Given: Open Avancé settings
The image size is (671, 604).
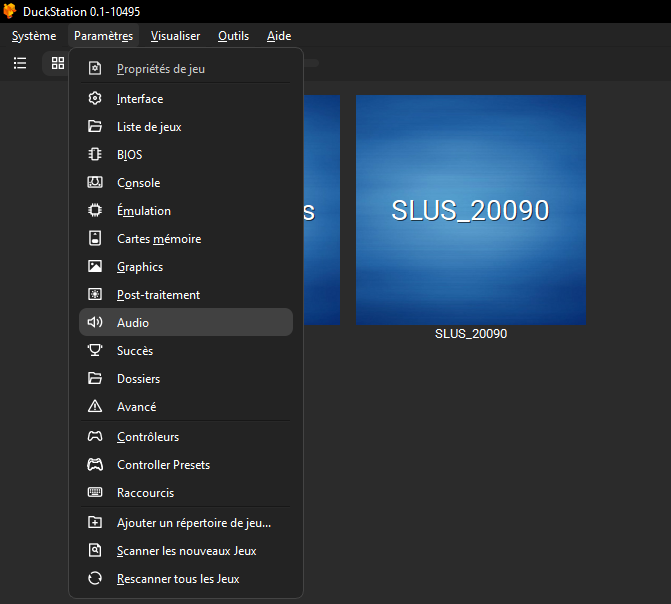Looking at the screenshot, I should 186,406.
